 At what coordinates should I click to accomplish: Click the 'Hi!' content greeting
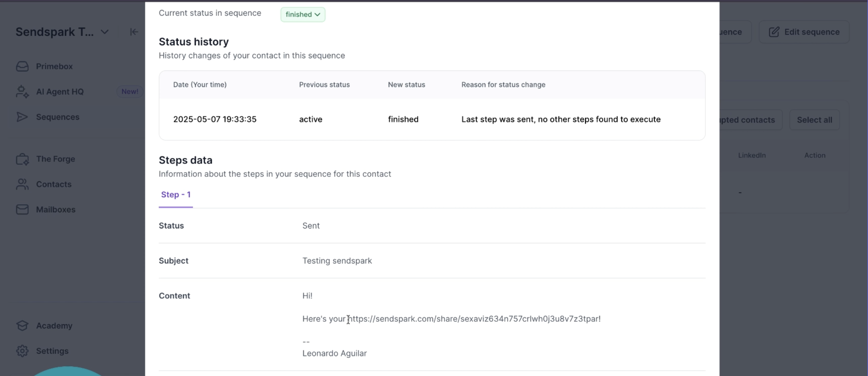point(307,296)
